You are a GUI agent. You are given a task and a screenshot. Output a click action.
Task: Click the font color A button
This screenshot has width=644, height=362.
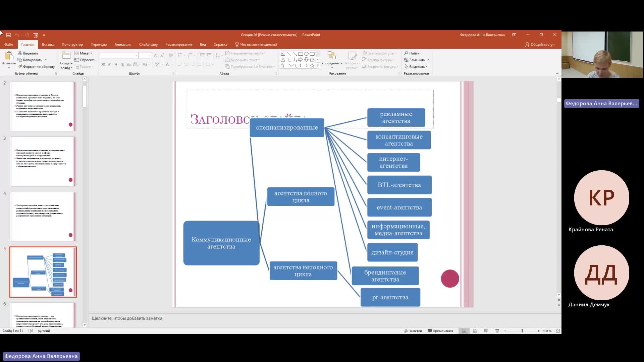tap(167, 64)
